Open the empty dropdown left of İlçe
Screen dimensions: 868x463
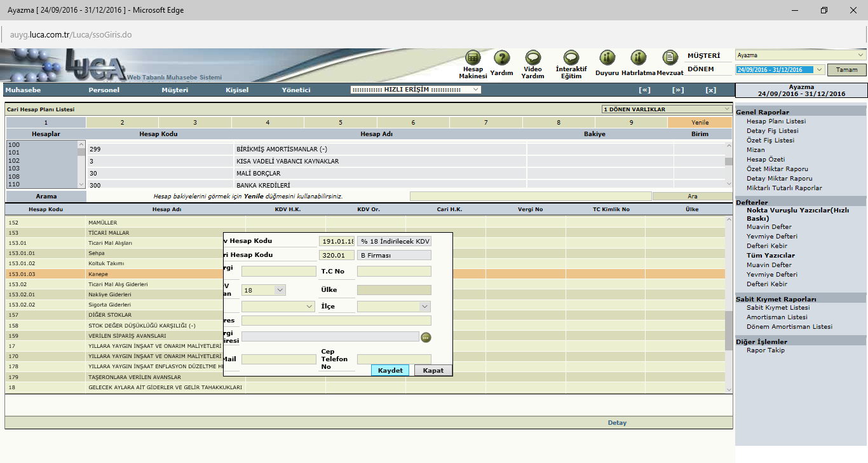278,307
